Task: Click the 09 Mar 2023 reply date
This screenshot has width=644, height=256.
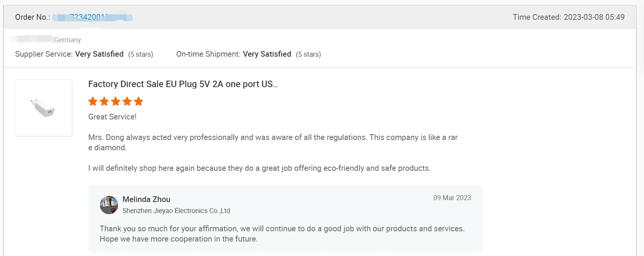Action: [x=452, y=198]
